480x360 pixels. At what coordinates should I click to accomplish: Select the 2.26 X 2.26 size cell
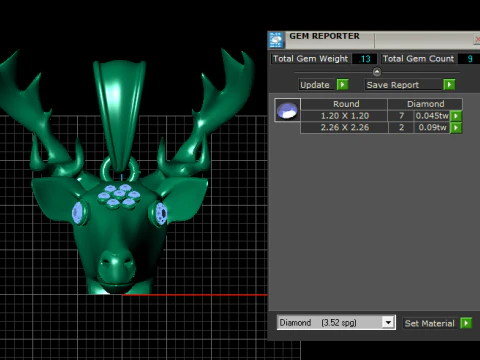click(x=344, y=127)
